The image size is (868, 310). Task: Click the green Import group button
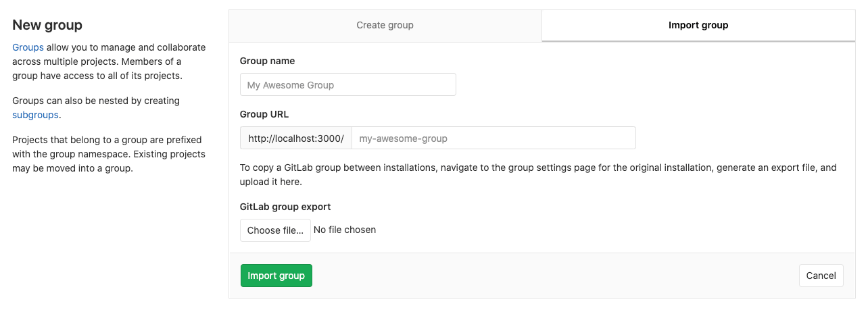pos(276,276)
